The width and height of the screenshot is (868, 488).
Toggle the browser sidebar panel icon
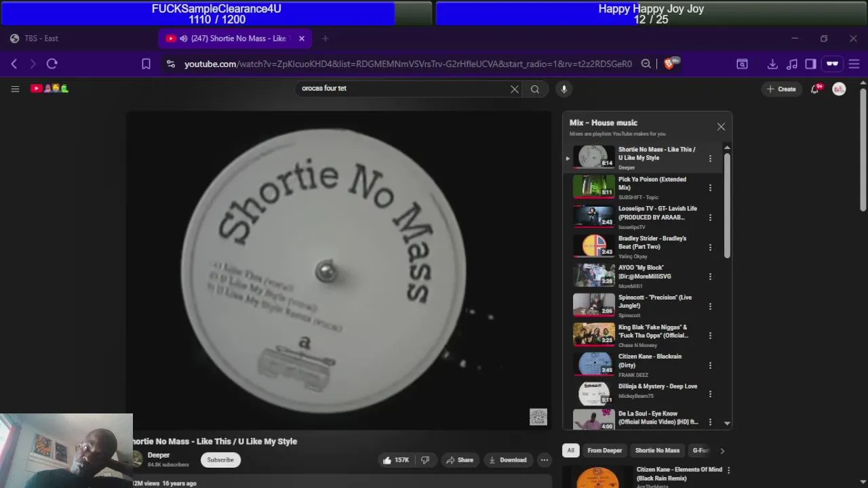click(810, 64)
